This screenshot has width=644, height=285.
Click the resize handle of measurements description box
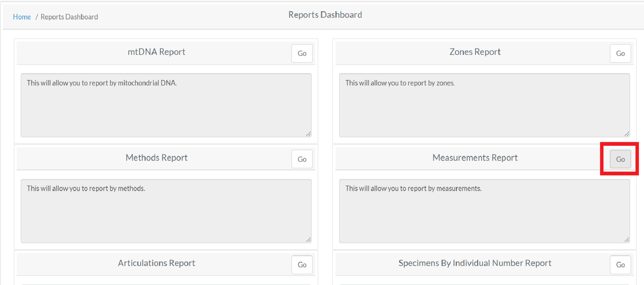coord(627,240)
